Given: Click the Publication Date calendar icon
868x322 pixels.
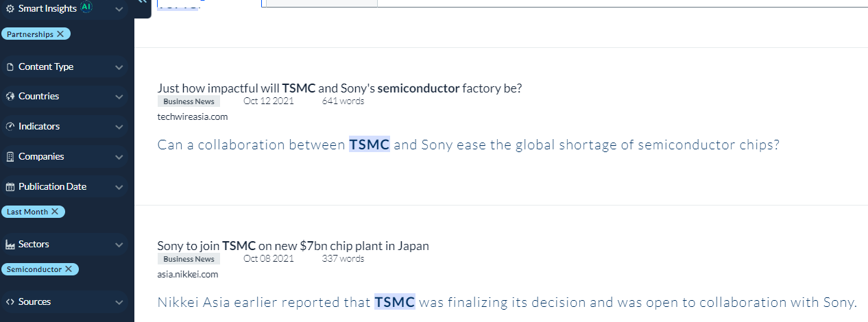Looking at the screenshot, I should (10, 187).
